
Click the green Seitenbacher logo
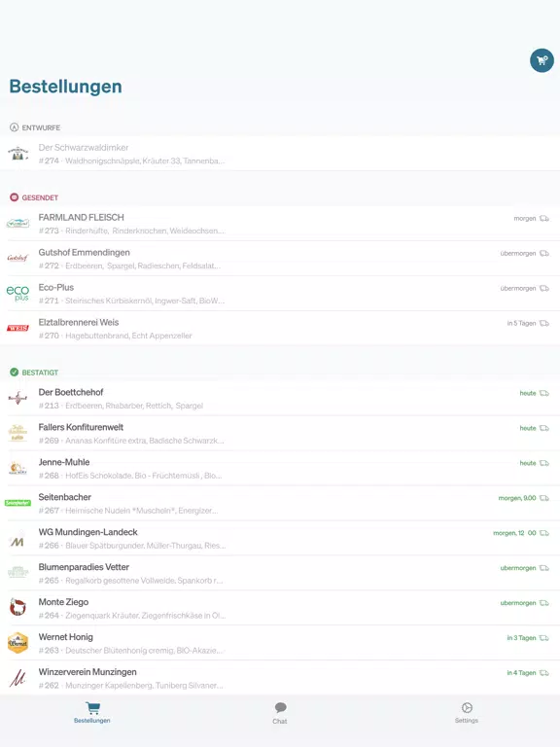tap(18, 503)
